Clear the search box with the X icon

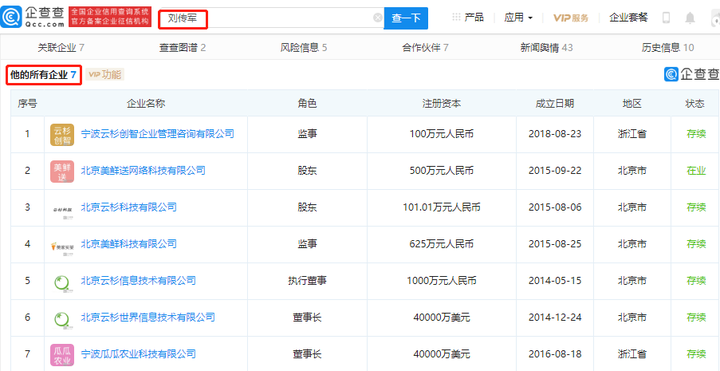tap(377, 18)
